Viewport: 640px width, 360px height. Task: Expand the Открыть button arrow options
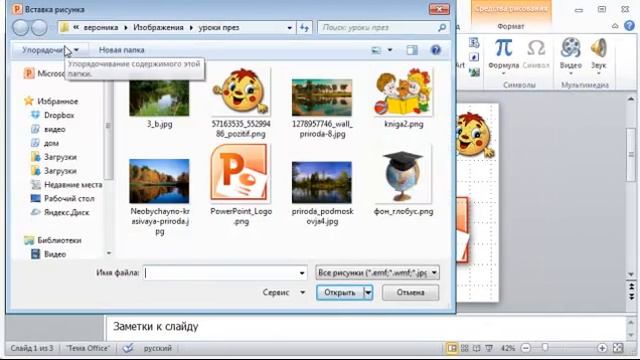point(368,293)
